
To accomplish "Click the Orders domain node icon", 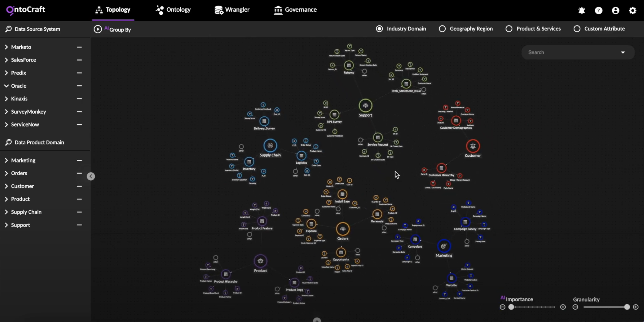I will coord(343,229).
